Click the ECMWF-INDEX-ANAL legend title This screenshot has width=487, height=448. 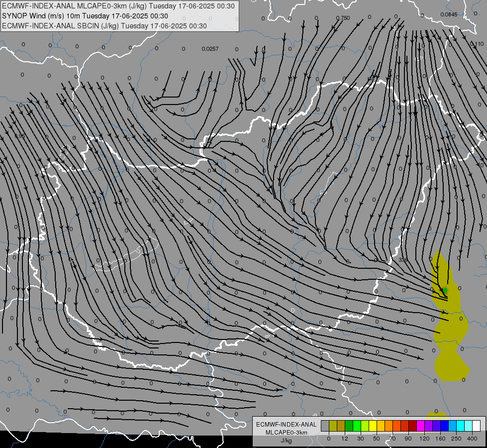(286, 425)
